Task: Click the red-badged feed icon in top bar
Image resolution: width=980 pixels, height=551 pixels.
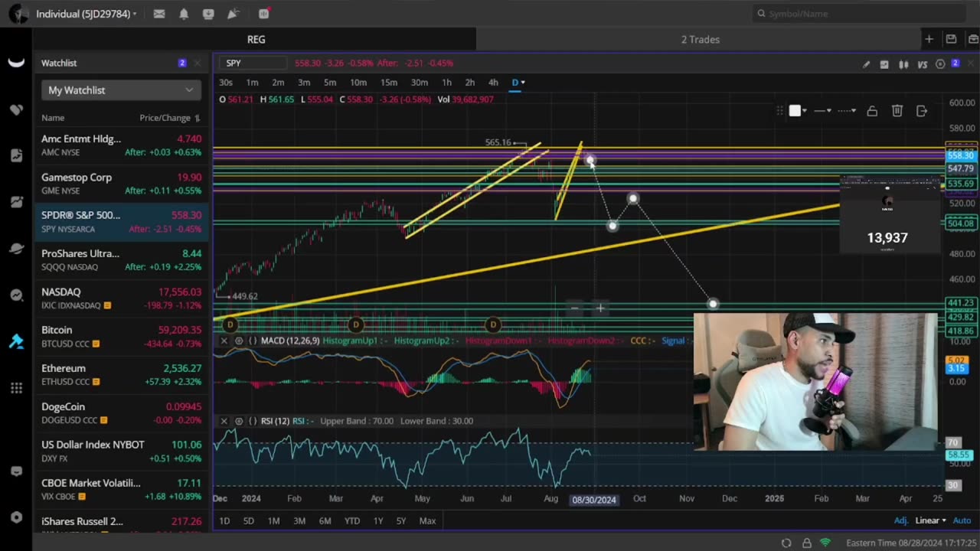Action: (x=264, y=14)
